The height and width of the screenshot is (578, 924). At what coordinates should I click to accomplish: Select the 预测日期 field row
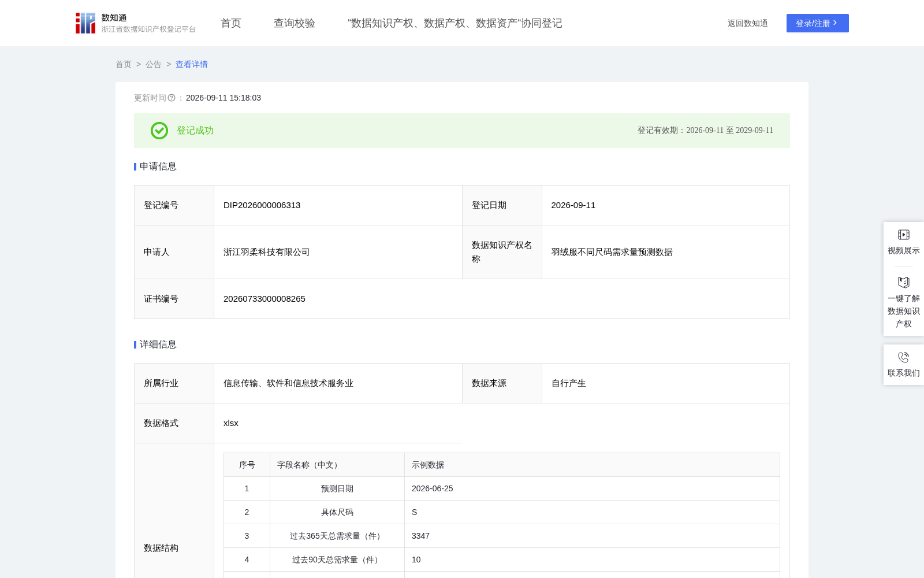pyautogui.click(x=502, y=488)
